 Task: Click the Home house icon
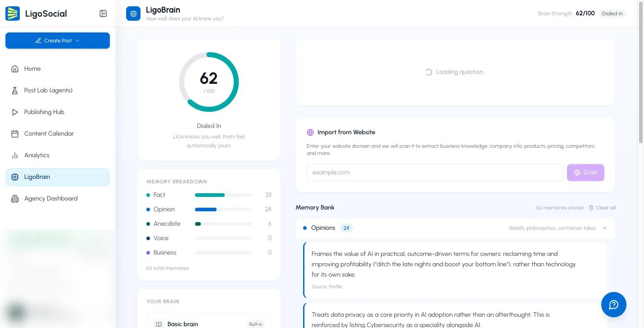(15, 69)
